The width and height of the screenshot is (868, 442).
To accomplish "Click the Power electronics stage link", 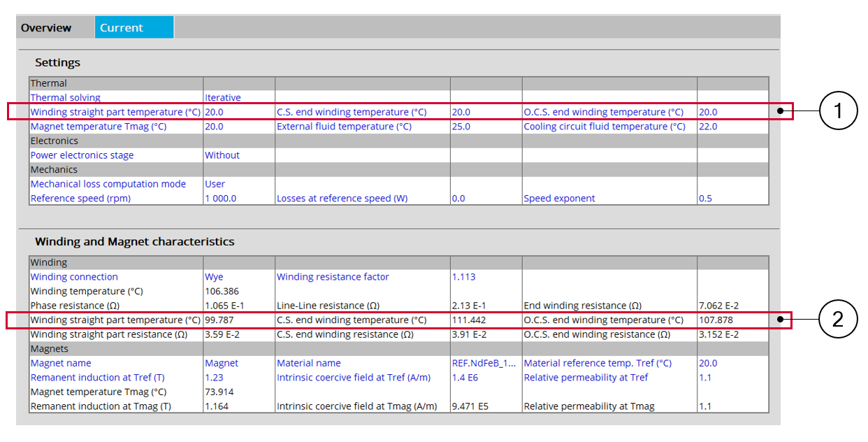I will (82, 155).
